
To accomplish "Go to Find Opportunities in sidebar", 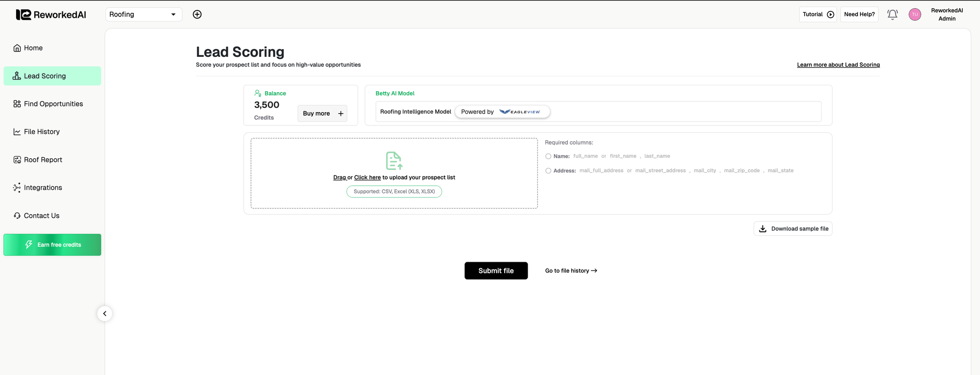I will tap(53, 104).
